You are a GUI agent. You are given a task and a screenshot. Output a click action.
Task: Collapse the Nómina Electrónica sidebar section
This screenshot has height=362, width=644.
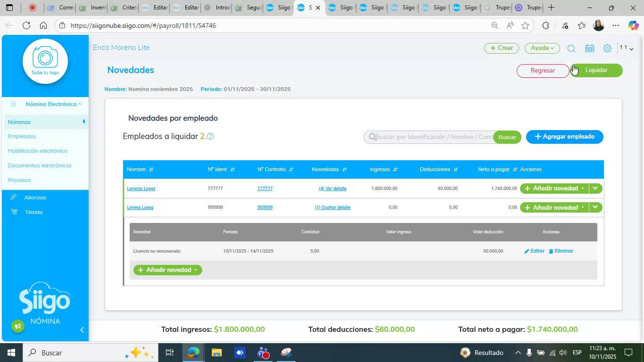coord(53,104)
